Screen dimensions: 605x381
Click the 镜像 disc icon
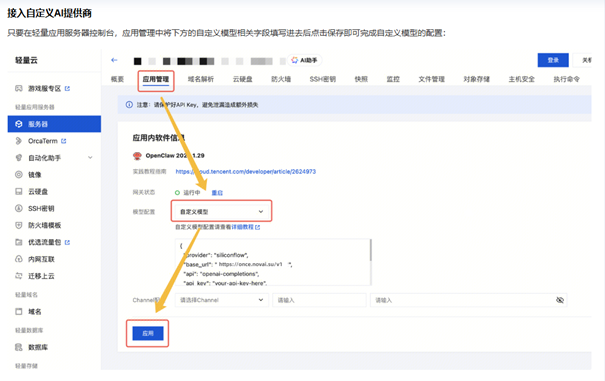click(x=19, y=174)
